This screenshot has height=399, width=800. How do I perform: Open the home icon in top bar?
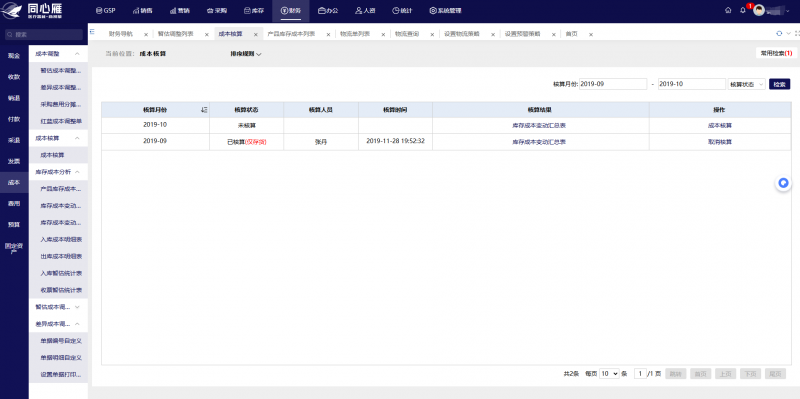pyautogui.click(x=728, y=10)
